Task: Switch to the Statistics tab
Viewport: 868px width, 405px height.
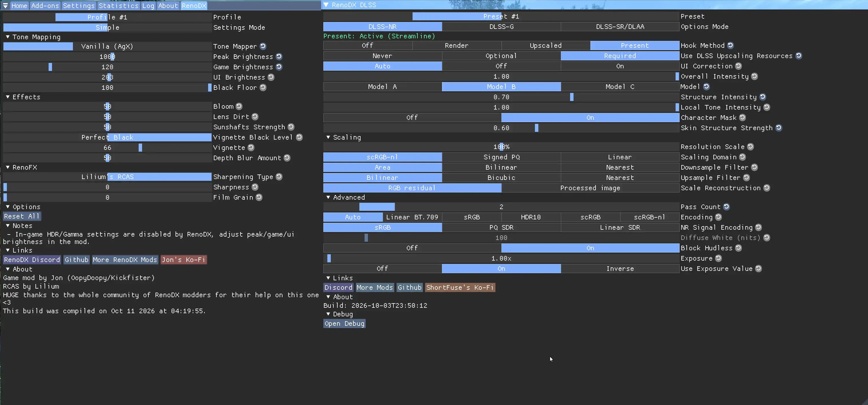Action: pyautogui.click(x=118, y=6)
